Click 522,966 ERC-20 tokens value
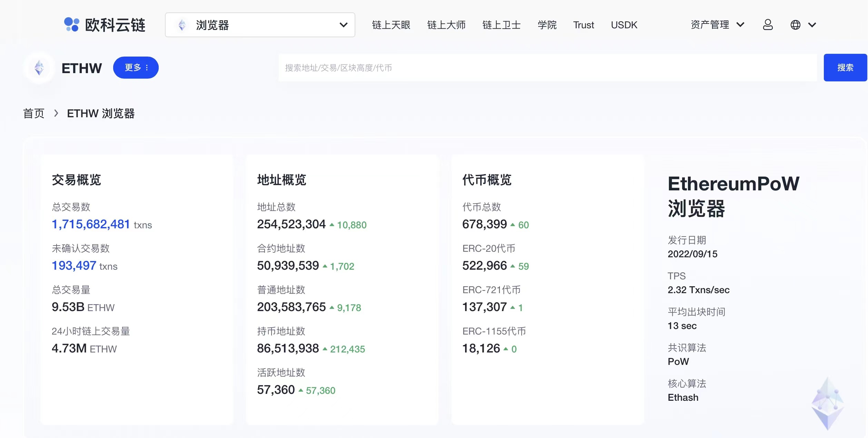Viewport: 868px width, 438px height. [484, 266]
